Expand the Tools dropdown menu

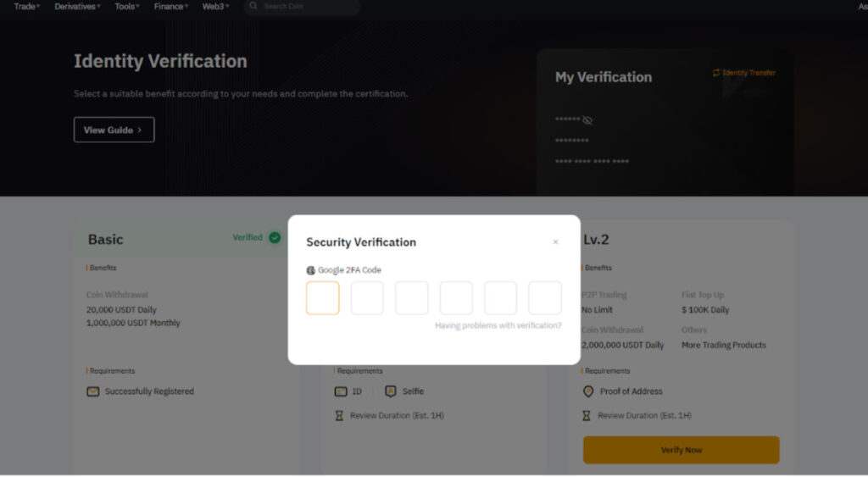127,6
